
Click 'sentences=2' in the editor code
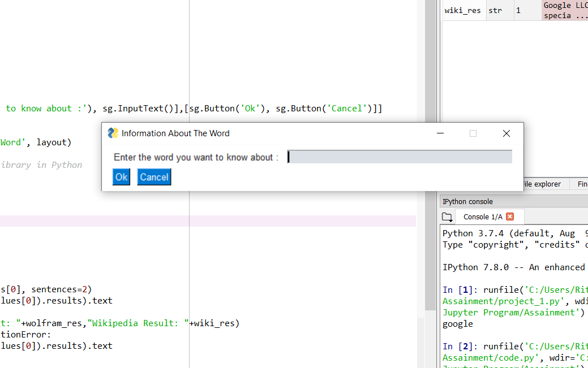click(x=59, y=289)
